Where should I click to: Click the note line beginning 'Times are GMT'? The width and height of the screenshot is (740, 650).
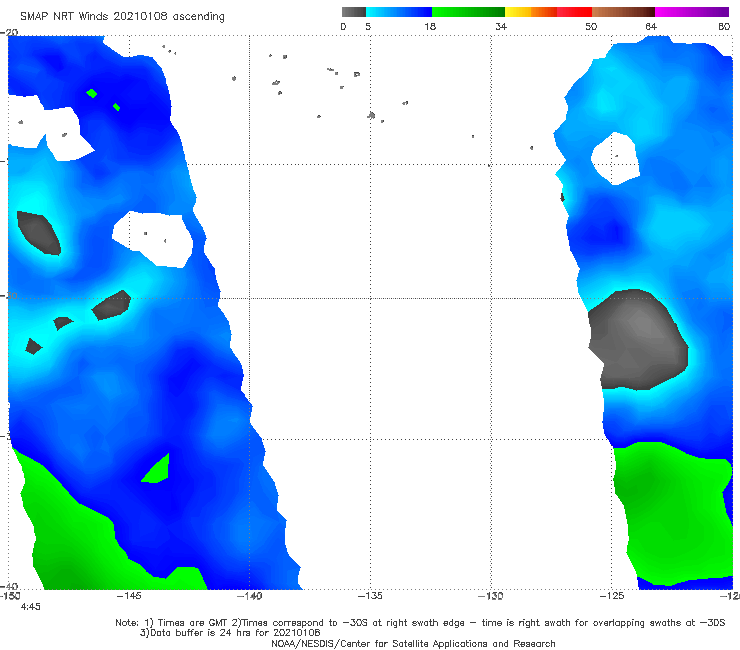click(x=420, y=623)
